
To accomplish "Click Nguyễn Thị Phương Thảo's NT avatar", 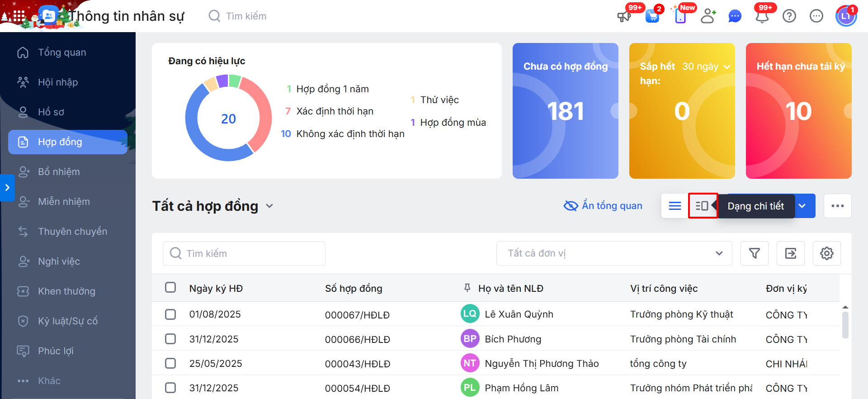I will coord(470,363).
